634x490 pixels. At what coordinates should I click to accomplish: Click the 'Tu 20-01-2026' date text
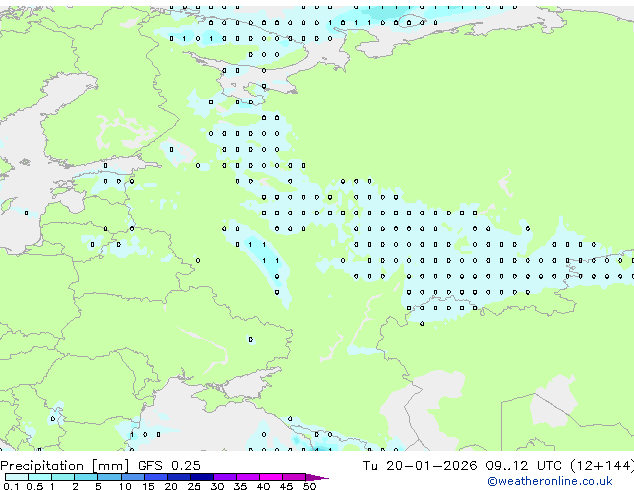420,466
